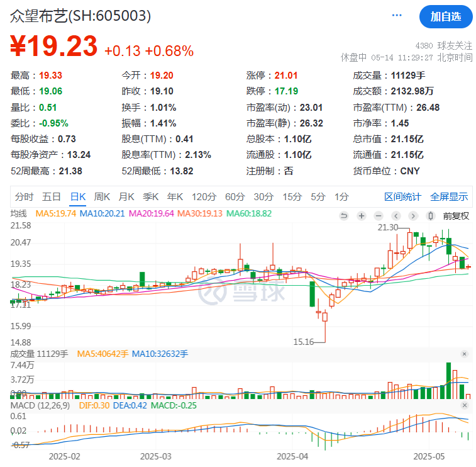This screenshot has height=467, width=476.
Task: Click volume MA10:32632手 legend
Action: click(160, 354)
